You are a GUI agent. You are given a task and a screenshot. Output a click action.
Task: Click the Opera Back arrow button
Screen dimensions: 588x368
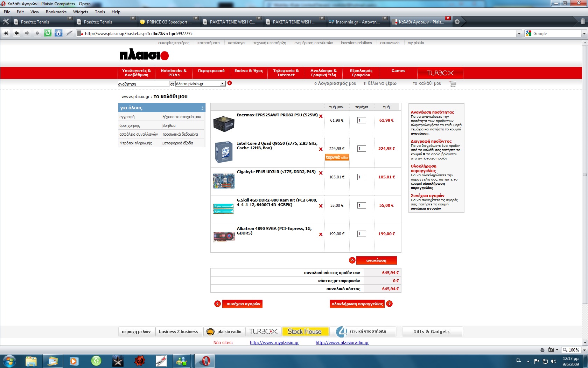[x=16, y=33]
